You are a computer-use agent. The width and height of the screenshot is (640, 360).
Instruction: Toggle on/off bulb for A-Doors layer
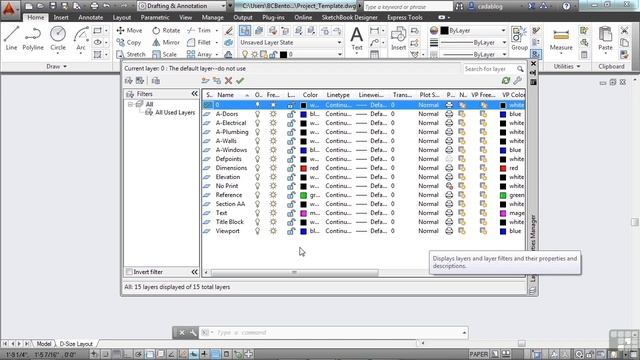pyautogui.click(x=258, y=114)
